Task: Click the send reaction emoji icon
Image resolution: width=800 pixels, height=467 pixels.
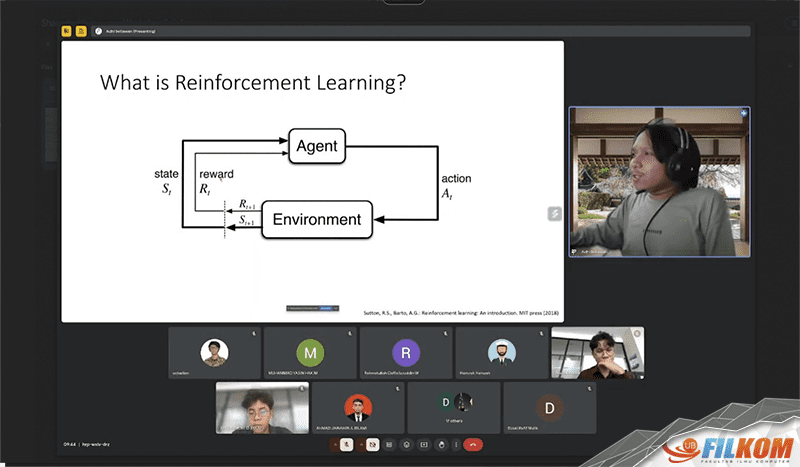Action: 406,443
